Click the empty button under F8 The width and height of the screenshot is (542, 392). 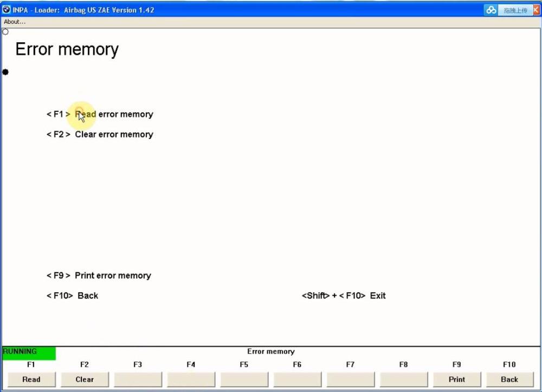[x=404, y=379]
